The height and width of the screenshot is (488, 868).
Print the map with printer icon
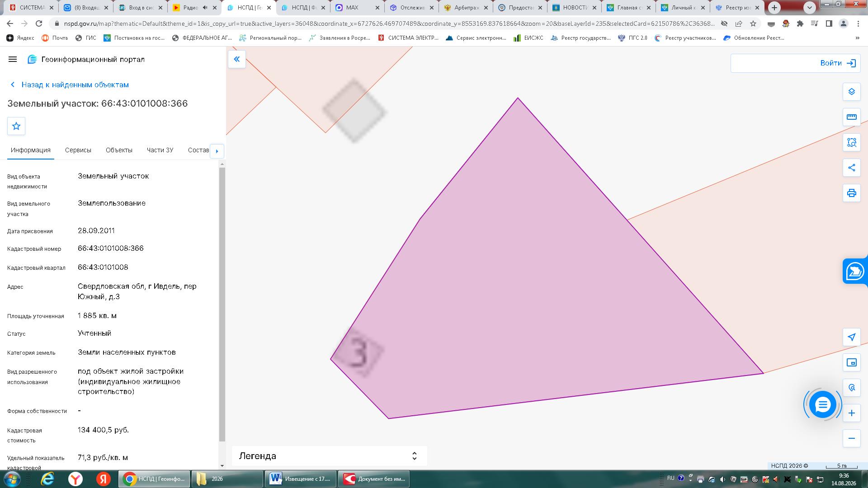point(851,193)
